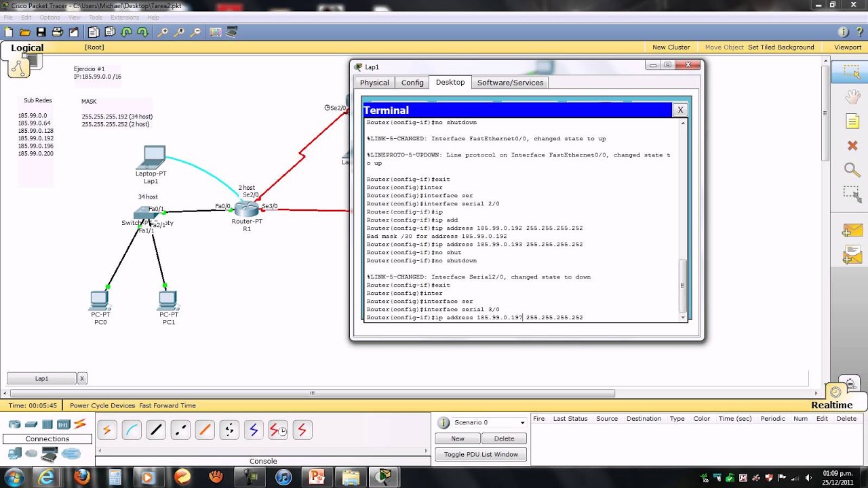868x488 pixels.
Task: Switch to Config tab in Lap1 window
Action: tap(412, 83)
